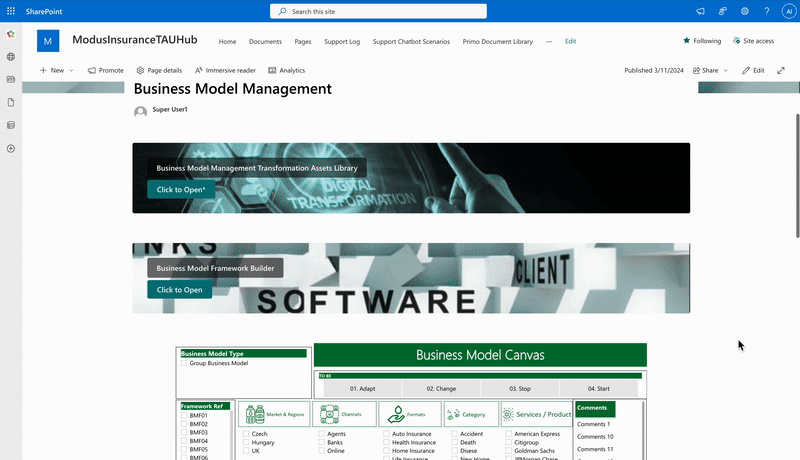
Task: Click into the Search this site box
Action: [378, 11]
